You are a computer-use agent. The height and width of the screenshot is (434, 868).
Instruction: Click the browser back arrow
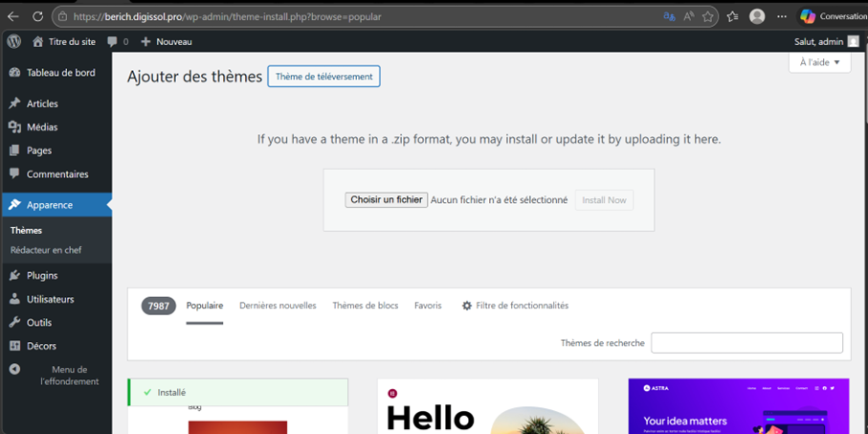[x=13, y=16]
